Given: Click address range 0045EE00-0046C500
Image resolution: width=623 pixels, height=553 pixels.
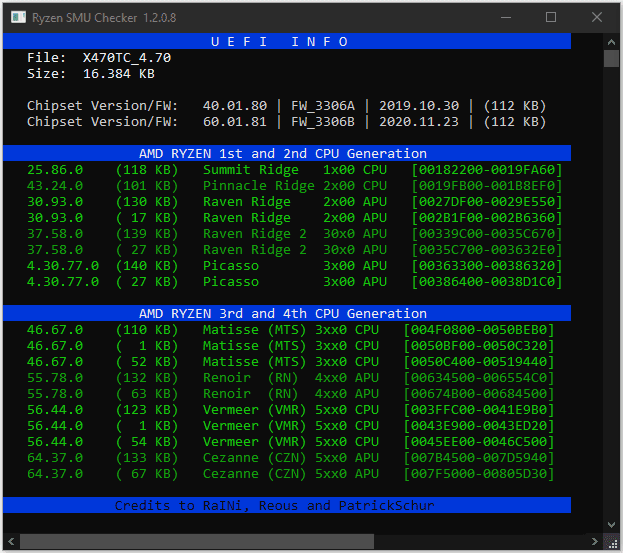Looking at the screenshot, I should [x=479, y=441].
